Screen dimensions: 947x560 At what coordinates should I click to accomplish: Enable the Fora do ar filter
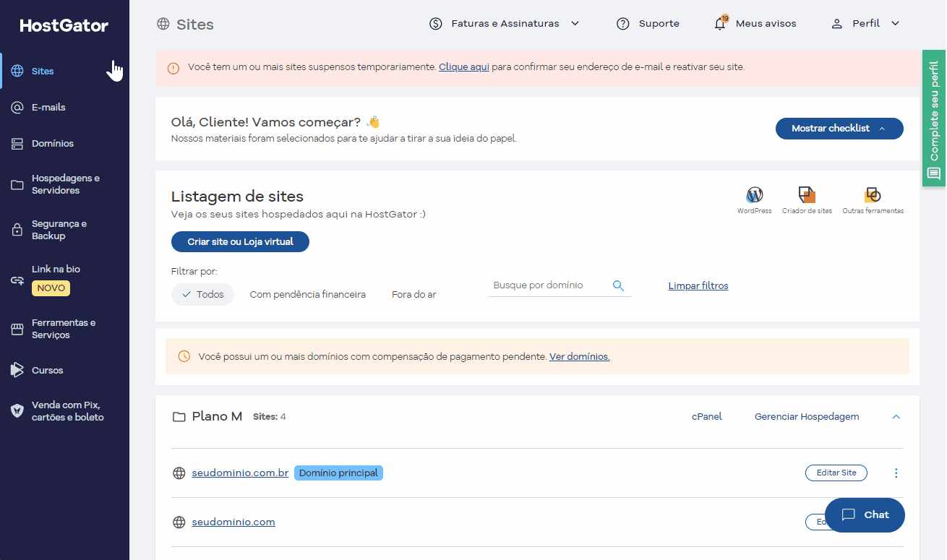click(413, 294)
